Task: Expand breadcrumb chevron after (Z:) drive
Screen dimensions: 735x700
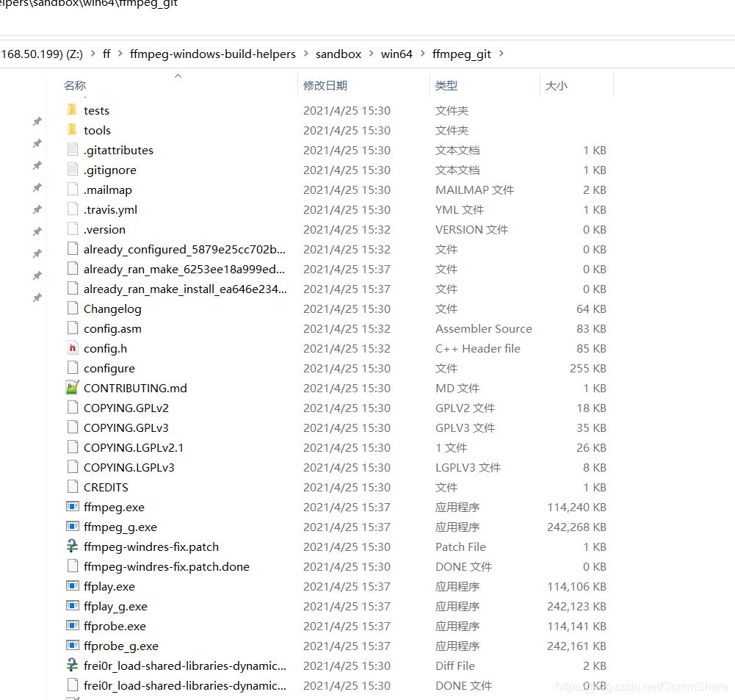Action: [x=93, y=54]
